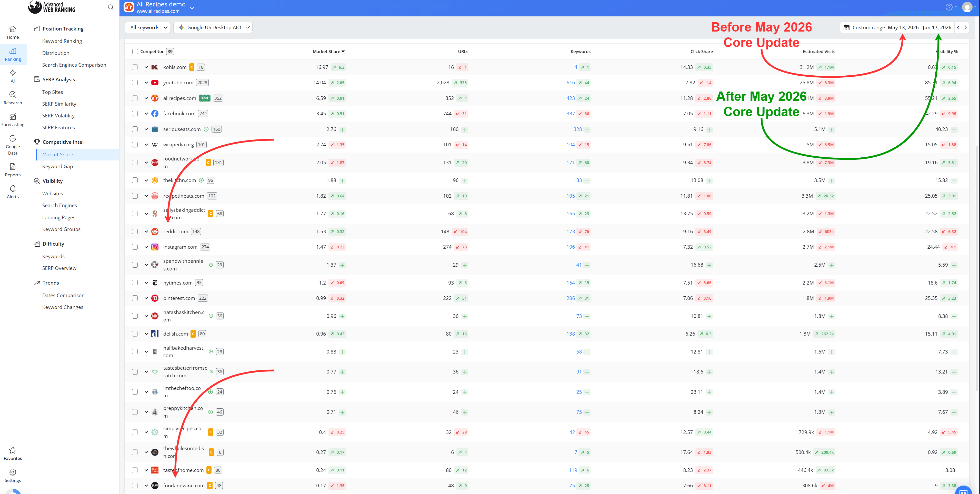Click the calendar icon in date range
The width and height of the screenshot is (980, 494).
coord(846,27)
